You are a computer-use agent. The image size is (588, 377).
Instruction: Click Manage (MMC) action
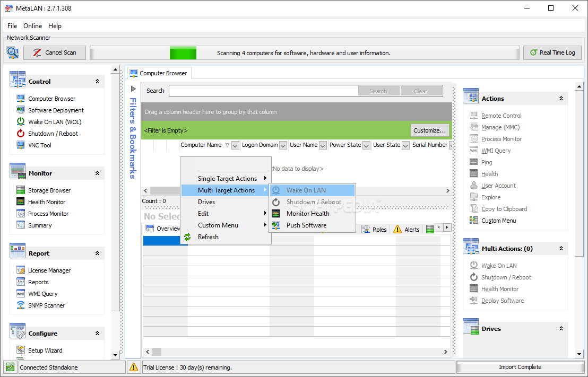pyautogui.click(x=500, y=127)
